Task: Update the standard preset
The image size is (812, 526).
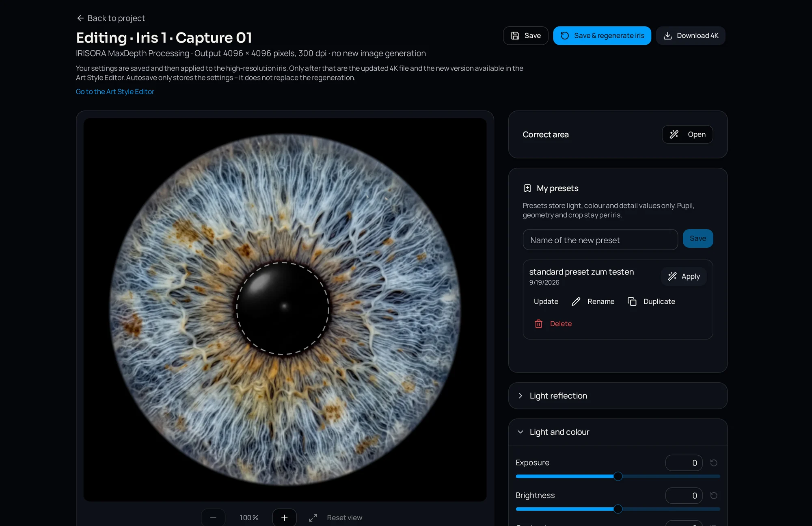Action: tap(546, 302)
